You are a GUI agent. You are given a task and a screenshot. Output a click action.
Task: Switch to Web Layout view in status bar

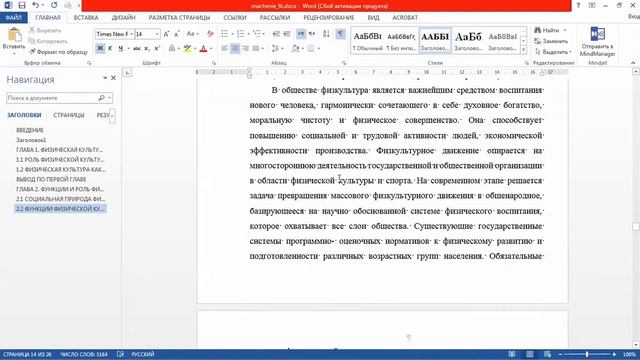coord(548,354)
